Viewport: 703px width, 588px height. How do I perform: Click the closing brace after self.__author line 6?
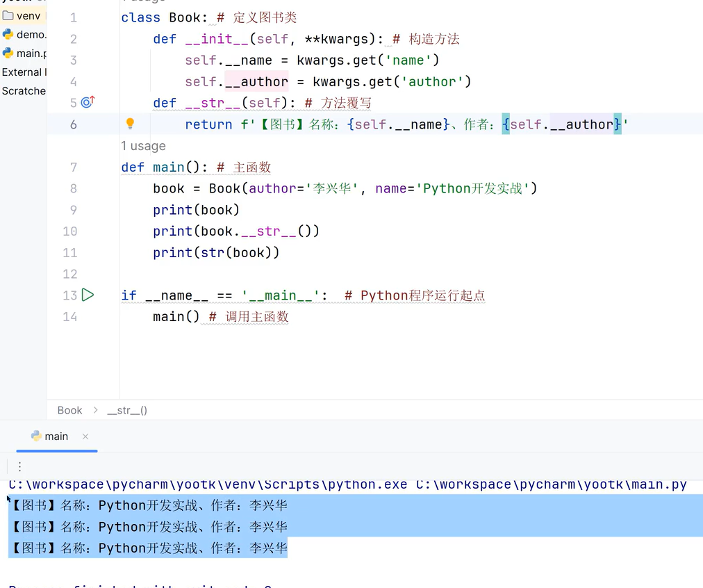618,124
